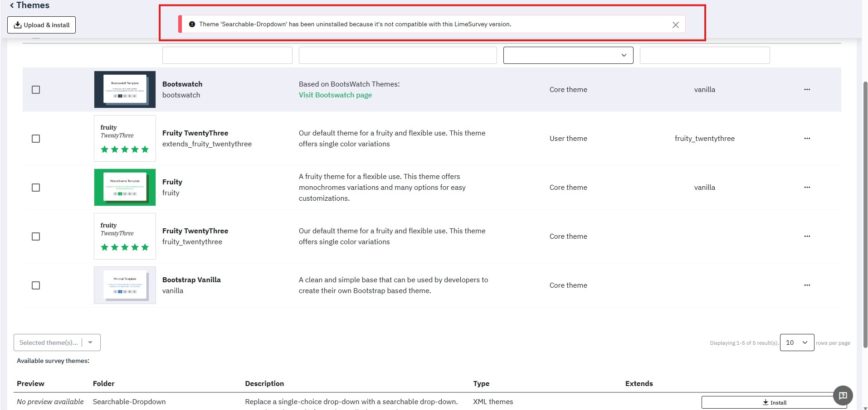Dismiss the Searchable-Dropdown uninstalled alert
Viewport: 868px width, 410px height.
pyautogui.click(x=675, y=25)
